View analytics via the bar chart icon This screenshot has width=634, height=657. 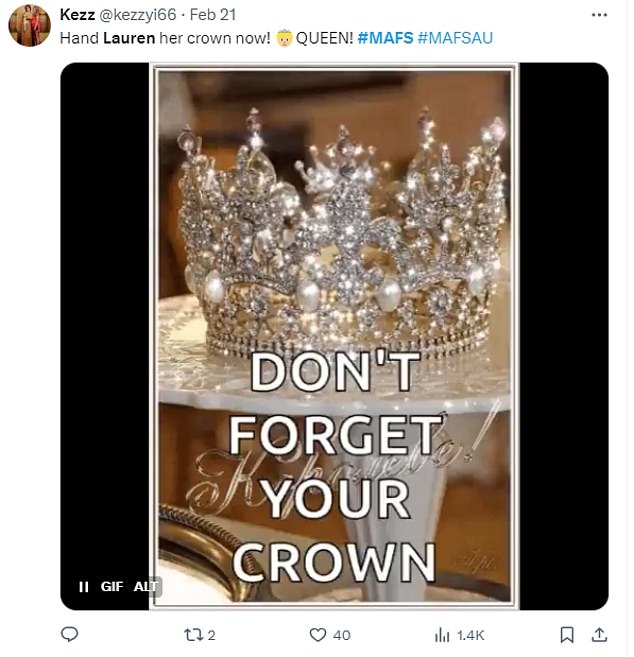(x=442, y=635)
